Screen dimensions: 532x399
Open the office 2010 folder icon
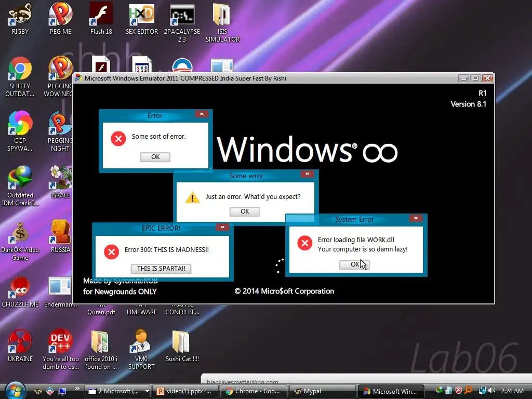click(x=101, y=350)
